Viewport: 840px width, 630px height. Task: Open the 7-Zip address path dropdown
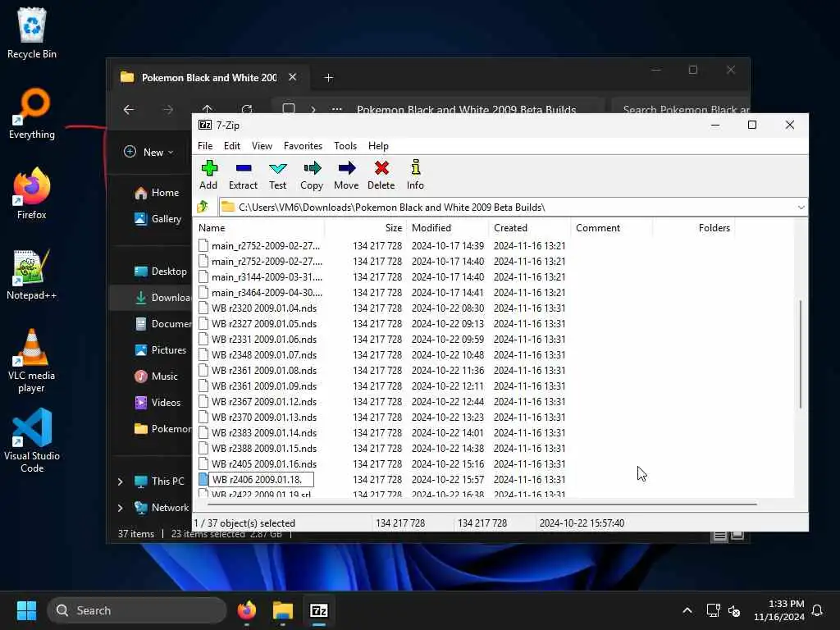[x=801, y=208]
